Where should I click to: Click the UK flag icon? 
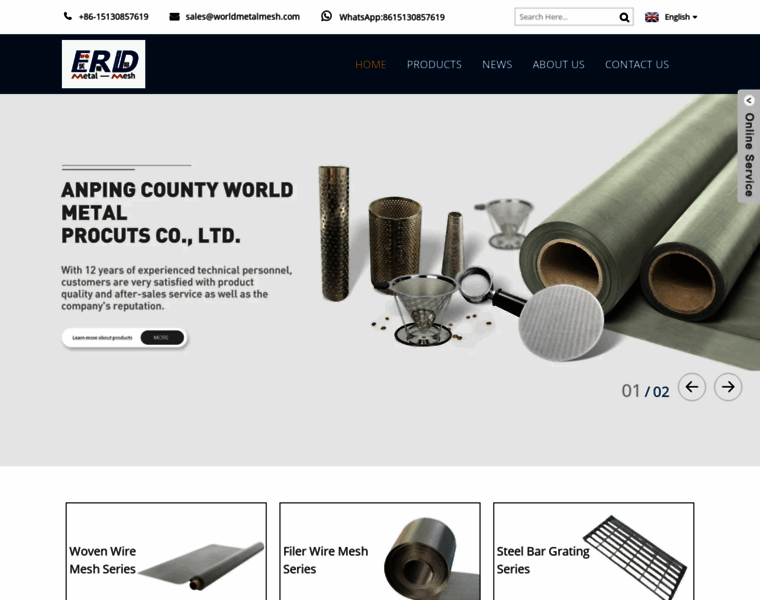pos(652,17)
